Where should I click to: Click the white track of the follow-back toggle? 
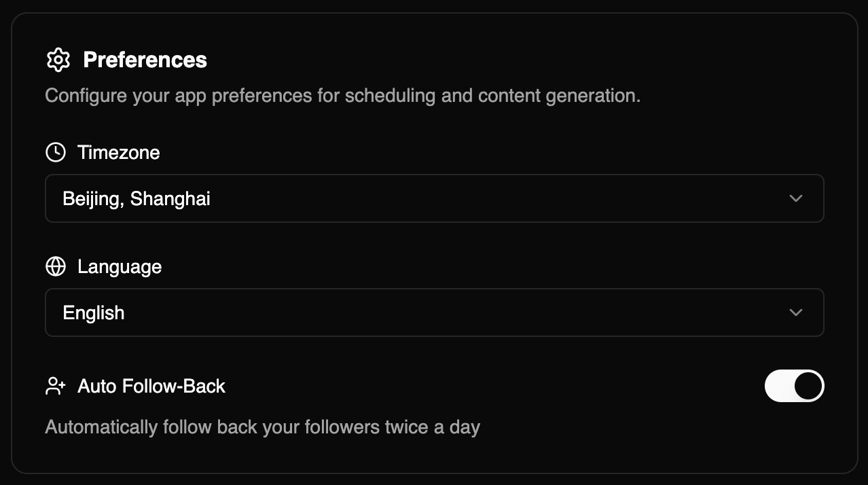(x=779, y=386)
